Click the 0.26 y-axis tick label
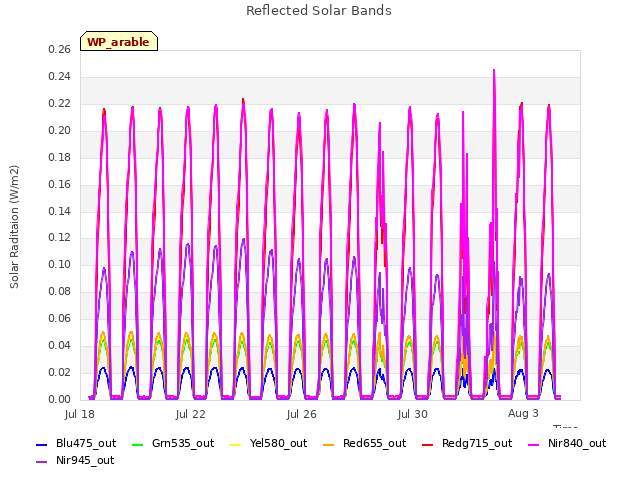This screenshot has width=640, height=480. coord(60,50)
